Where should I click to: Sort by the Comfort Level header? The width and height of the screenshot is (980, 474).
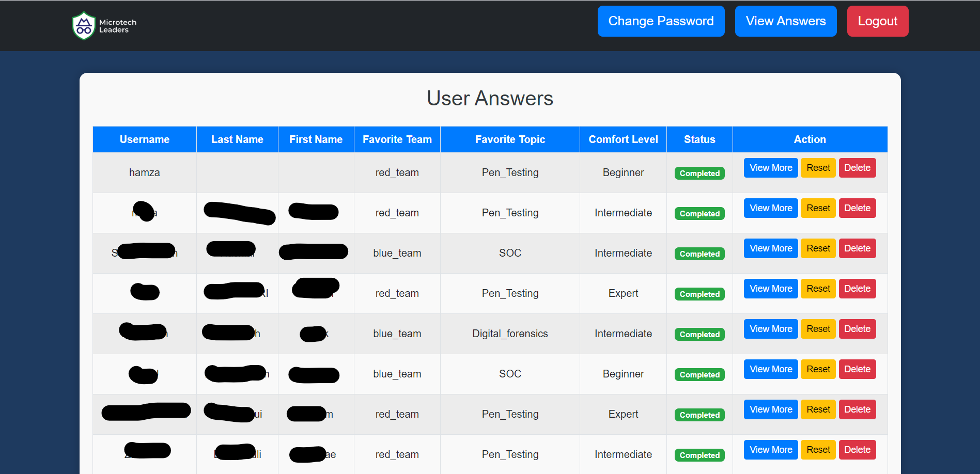click(x=623, y=139)
